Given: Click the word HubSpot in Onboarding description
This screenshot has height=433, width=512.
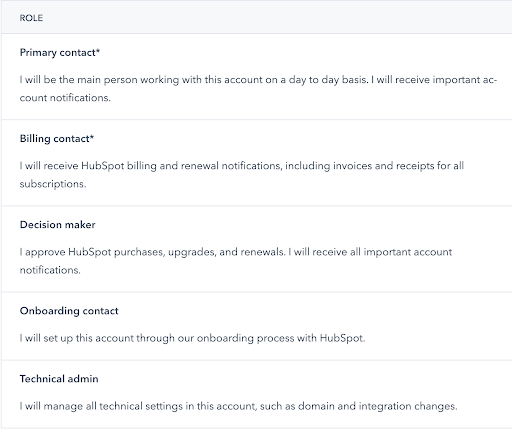Looking at the screenshot, I should (342, 338).
